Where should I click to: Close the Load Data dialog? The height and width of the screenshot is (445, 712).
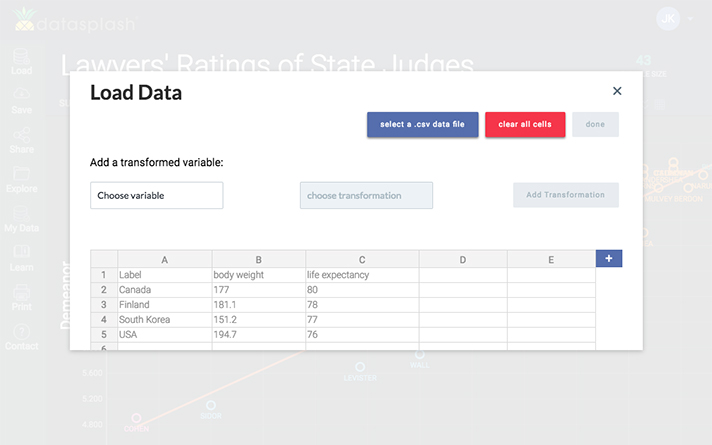coord(617,91)
